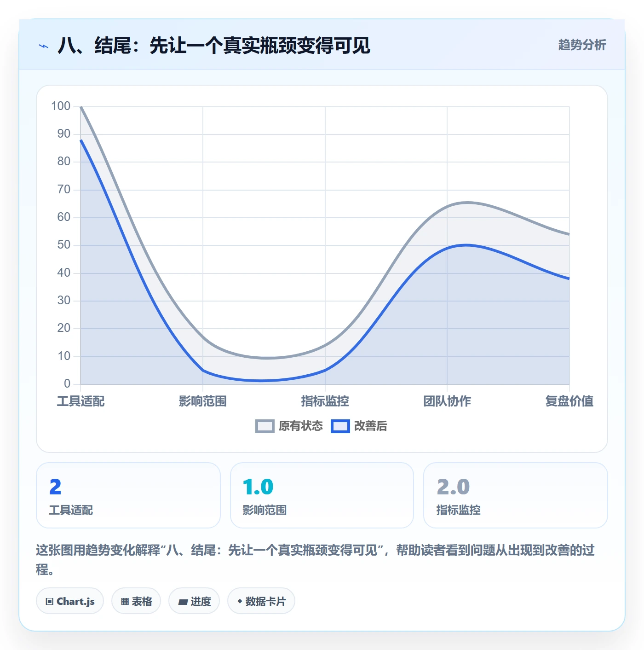Click the 100 y-axis tick label
This screenshot has height=650, width=644.
coord(61,106)
